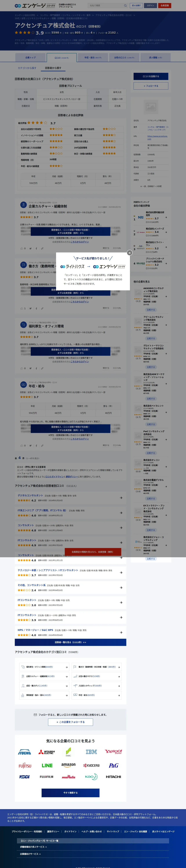Screen dimensions: 186x868
Task: Open the P&G logo
Action: point(113,766)
